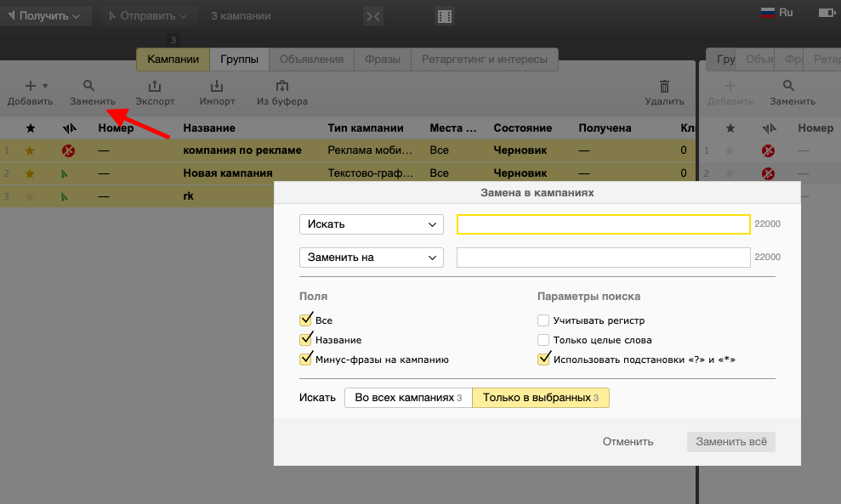
Task: Click the Добавить plus icon in campaigns panel
Action: click(x=30, y=86)
